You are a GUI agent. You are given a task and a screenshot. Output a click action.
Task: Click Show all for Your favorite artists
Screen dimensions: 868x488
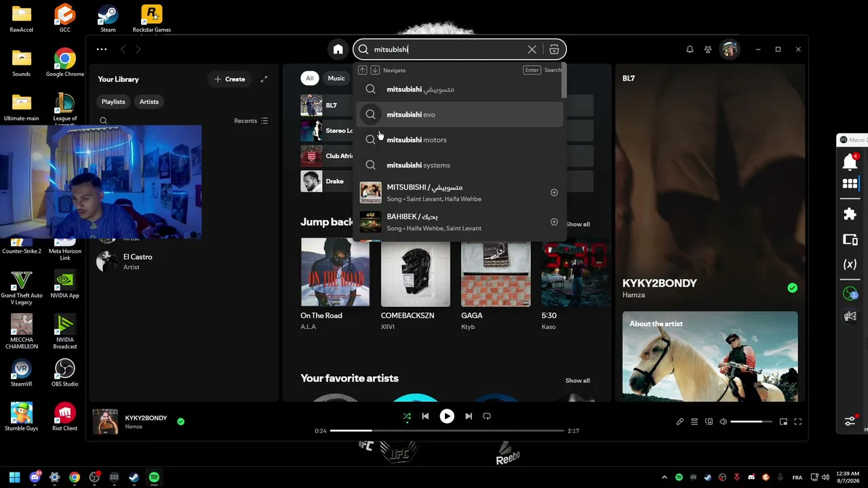(x=578, y=381)
